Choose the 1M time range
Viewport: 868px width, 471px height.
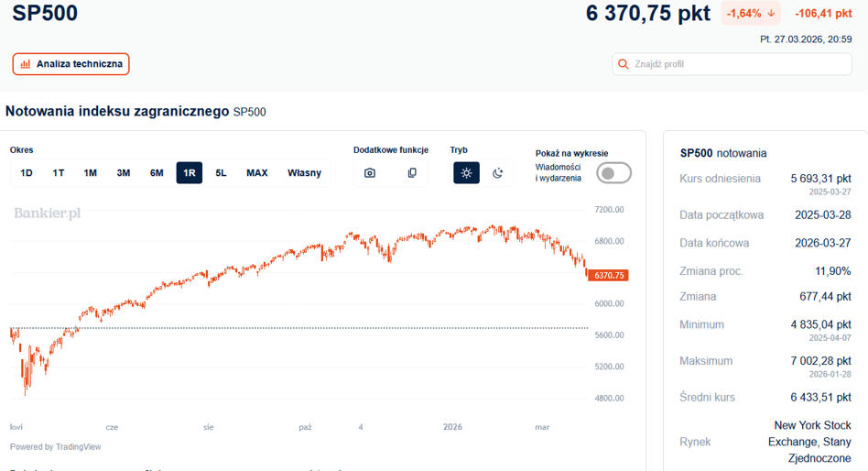(x=91, y=173)
